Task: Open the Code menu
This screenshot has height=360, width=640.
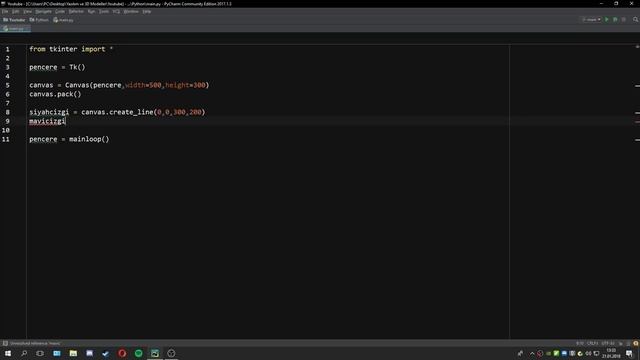Action: 60,11
